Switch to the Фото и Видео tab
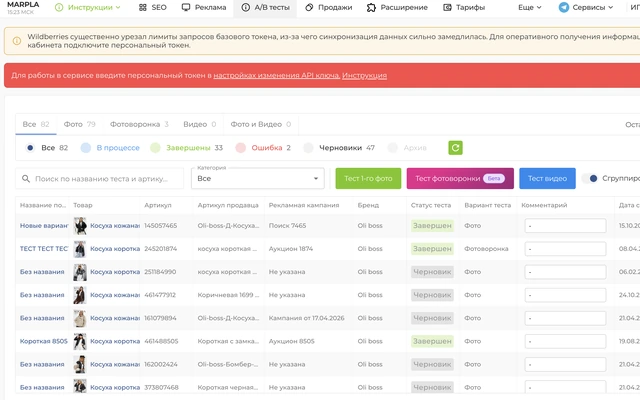The image size is (640, 400). point(261,124)
